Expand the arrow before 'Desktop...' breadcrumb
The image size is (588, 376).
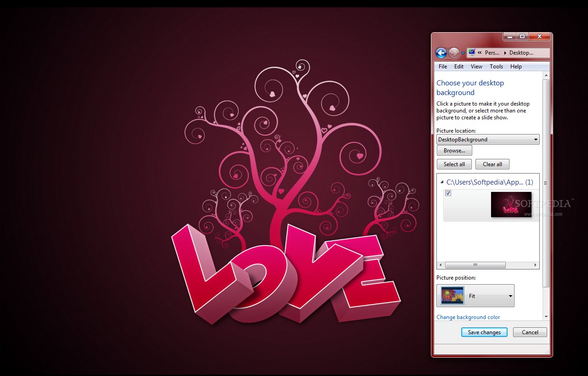[505, 53]
